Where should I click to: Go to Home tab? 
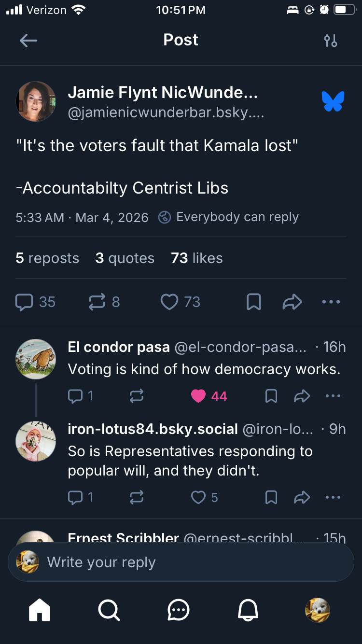click(x=40, y=610)
